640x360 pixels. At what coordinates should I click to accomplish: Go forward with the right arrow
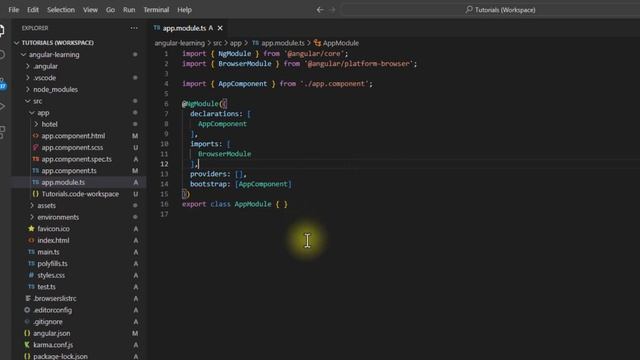[332, 10]
